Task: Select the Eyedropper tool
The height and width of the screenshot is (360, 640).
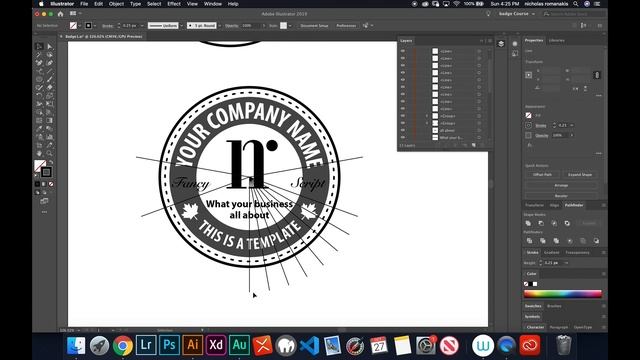Action: 40,129
